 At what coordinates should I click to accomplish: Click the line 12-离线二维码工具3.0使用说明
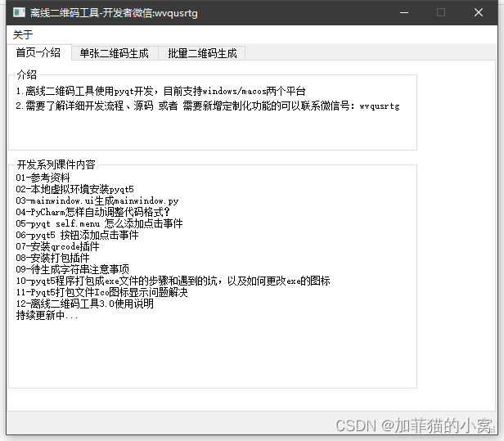[x=85, y=304]
